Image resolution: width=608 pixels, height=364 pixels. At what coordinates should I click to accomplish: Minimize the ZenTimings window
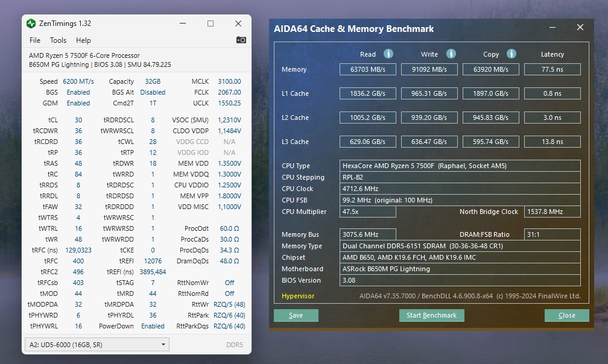[183, 24]
